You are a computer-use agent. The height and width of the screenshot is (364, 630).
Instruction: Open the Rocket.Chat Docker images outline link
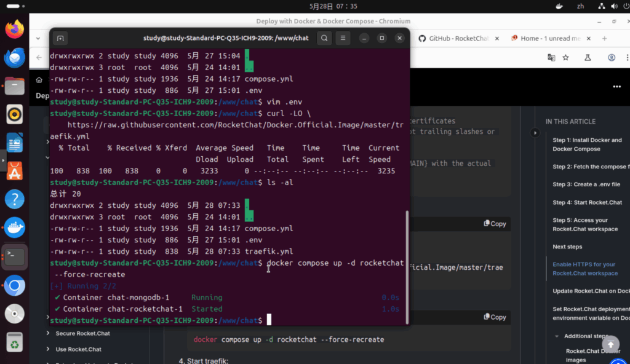point(593,355)
